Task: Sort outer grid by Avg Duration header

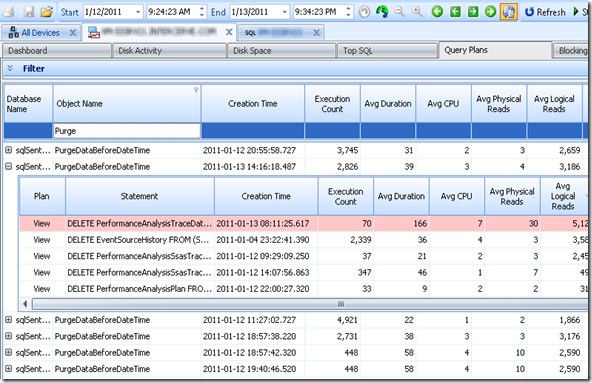Action: click(x=388, y=103)
